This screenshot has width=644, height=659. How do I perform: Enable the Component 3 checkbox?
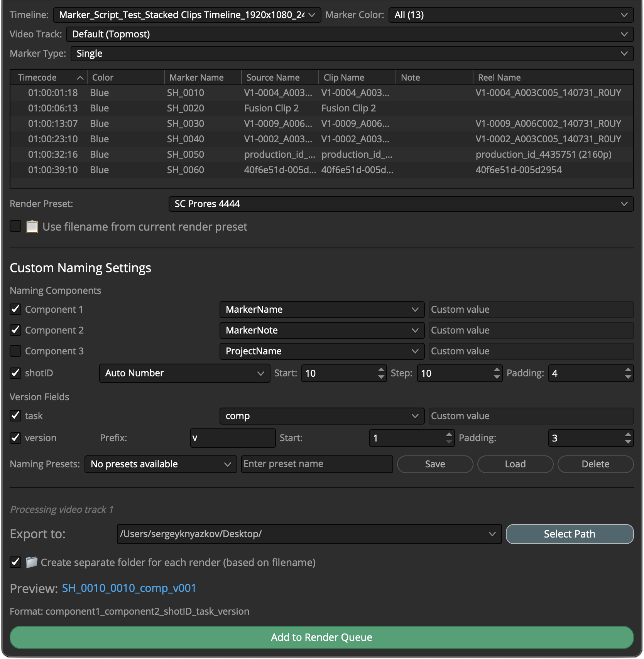tap(15, 351)
